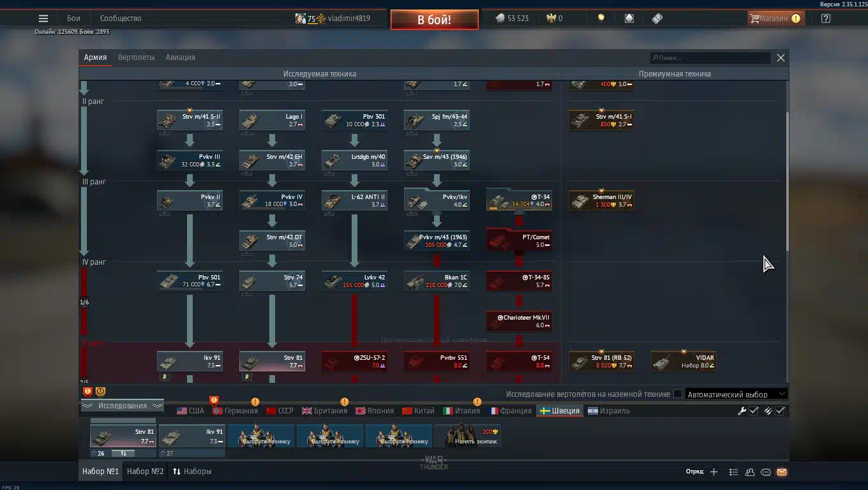The width and height of the screenshot is (868, 490).
Task: Select the ZSU-57-2 locked vehicle card
Action: coord(354,362)
